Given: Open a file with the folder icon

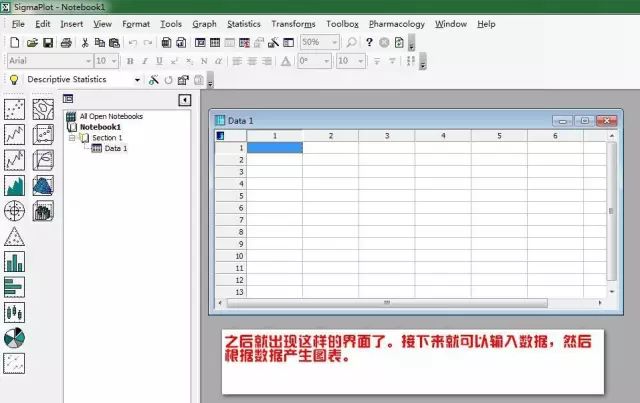Looking at the screenshot, I should point(32,42).
